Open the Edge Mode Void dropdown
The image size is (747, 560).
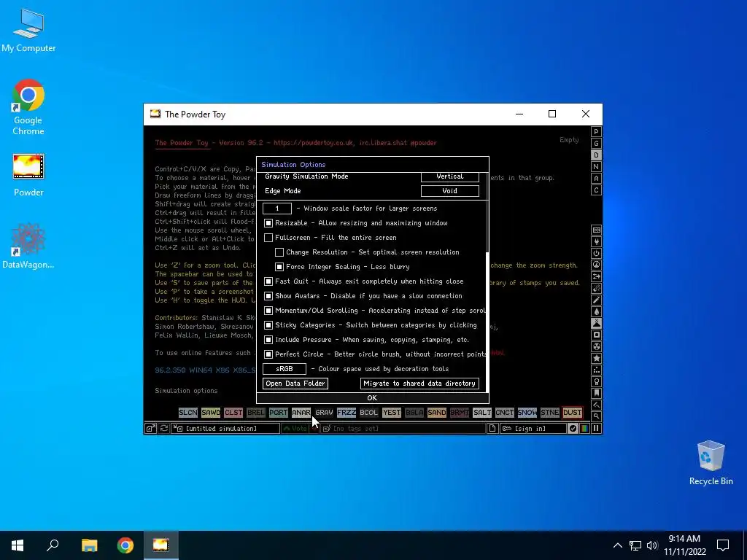(449, 191)
